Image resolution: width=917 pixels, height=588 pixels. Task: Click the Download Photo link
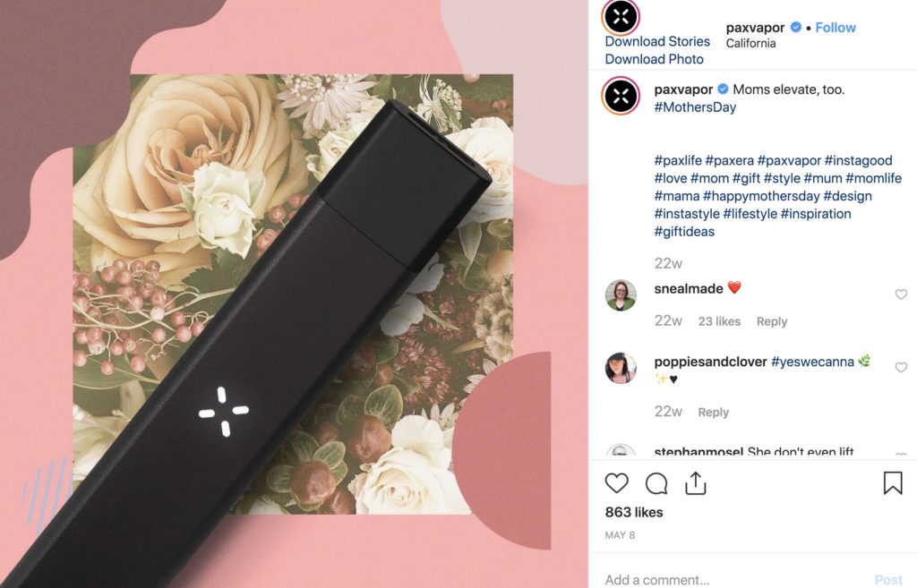(654, 59)
